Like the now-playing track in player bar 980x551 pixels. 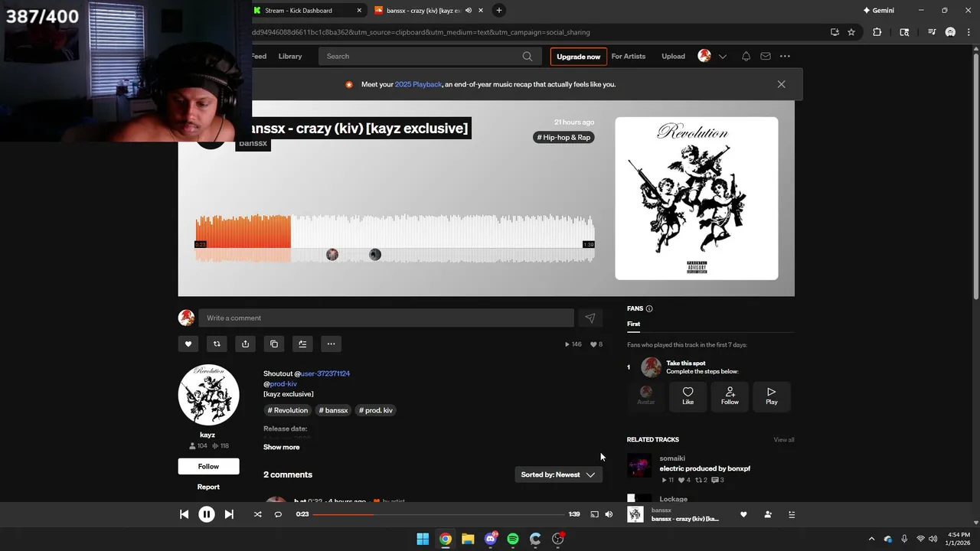[743, 514]
